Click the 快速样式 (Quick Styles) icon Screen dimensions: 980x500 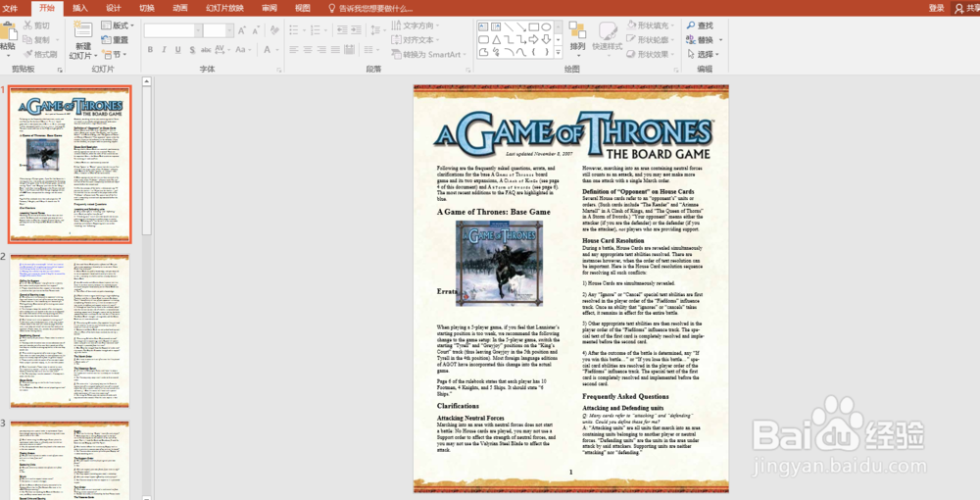click(x=608, y=29)
